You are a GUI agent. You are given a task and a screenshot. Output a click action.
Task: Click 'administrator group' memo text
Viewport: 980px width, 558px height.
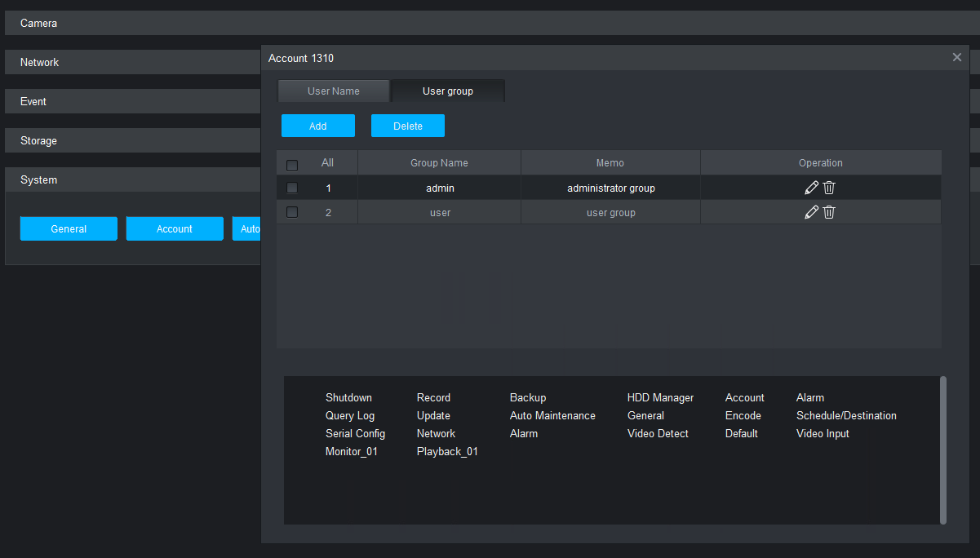(611, 188)
